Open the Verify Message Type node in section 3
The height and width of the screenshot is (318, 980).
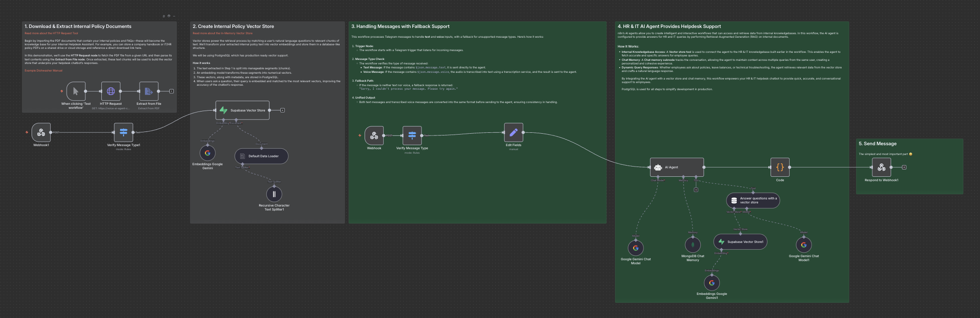pyautogui.click(x=412, y=135)
